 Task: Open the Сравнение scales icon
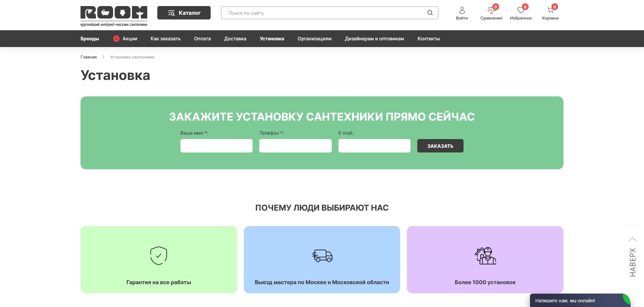pyautogui.click(x=491, y=10)
